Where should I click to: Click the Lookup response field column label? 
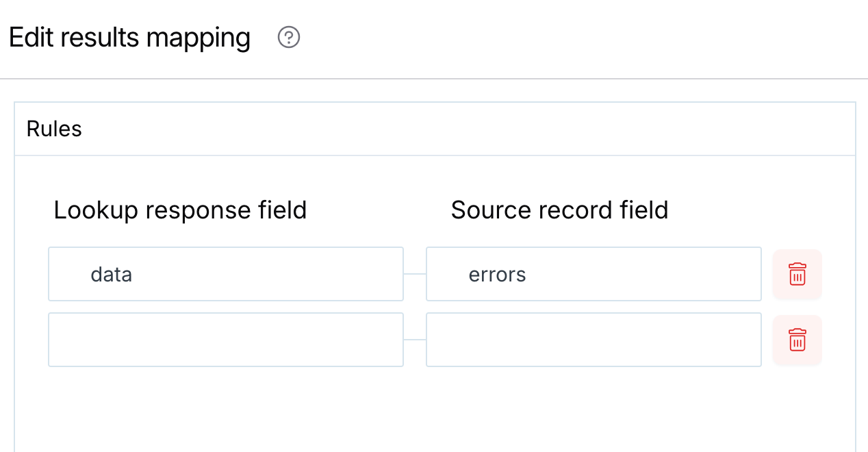(180, 210)
